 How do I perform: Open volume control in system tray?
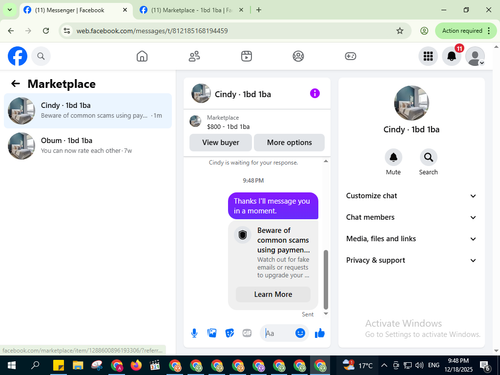click(419, 365)
